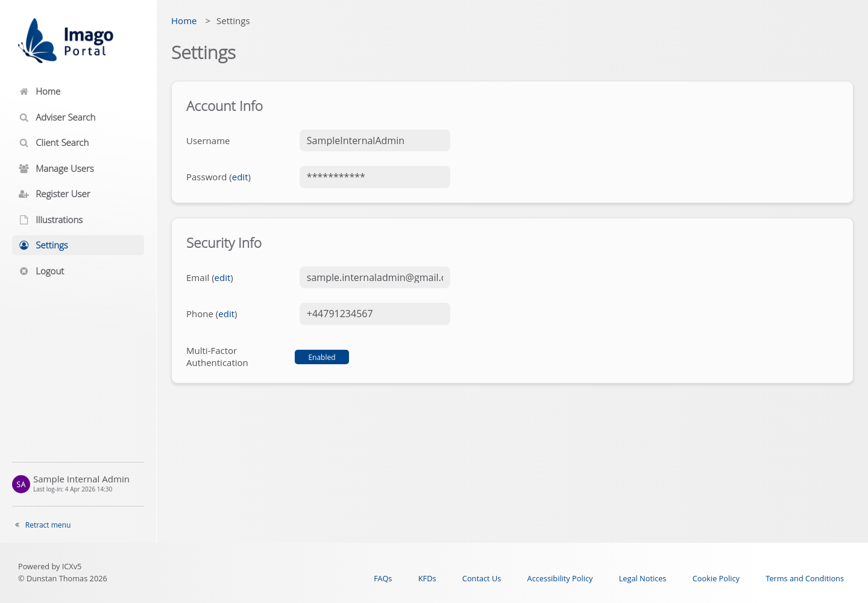Open Register User menu item

tap(78, 194)
